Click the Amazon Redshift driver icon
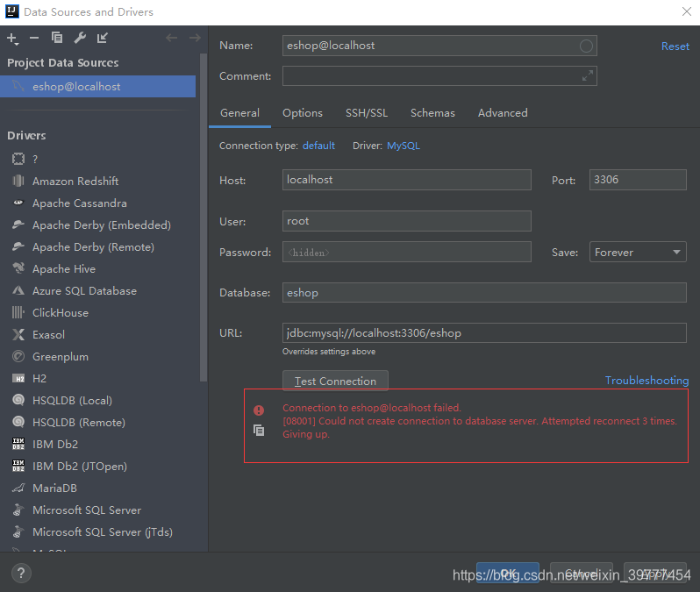 point(18,181)
